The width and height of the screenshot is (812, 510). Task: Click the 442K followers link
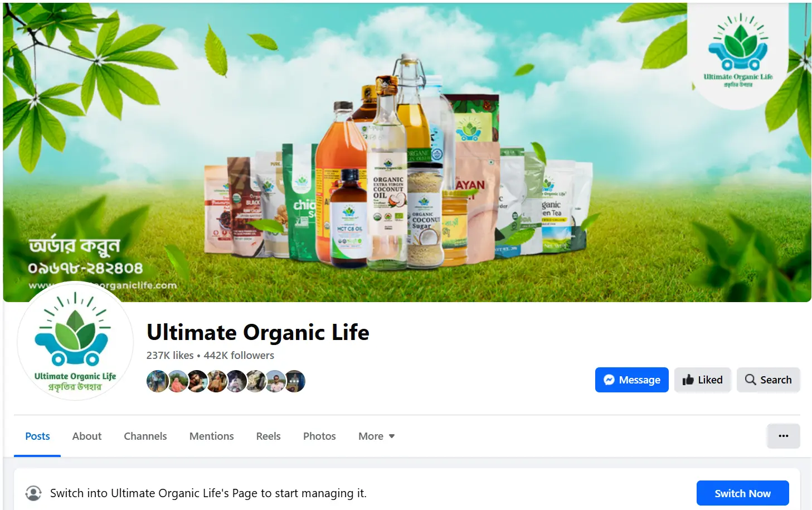tap(239, 355)
